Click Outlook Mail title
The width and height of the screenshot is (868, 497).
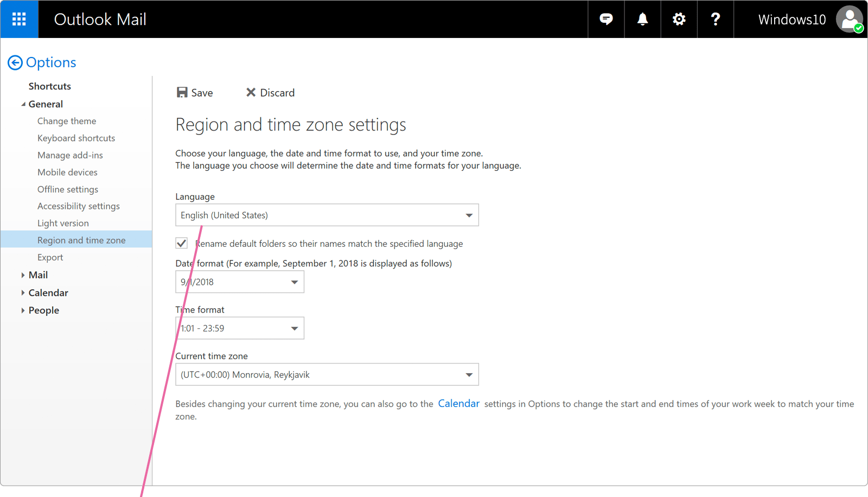tap(100, 19)
